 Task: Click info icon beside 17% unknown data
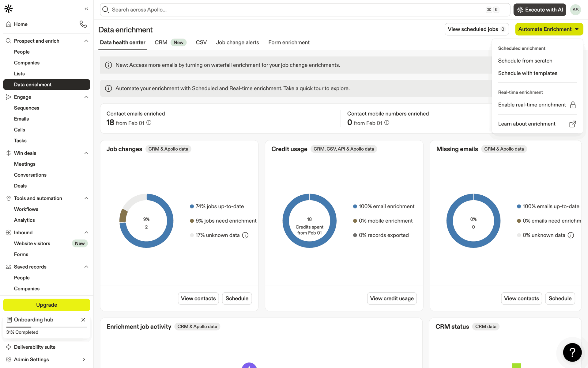click(245, 235)
